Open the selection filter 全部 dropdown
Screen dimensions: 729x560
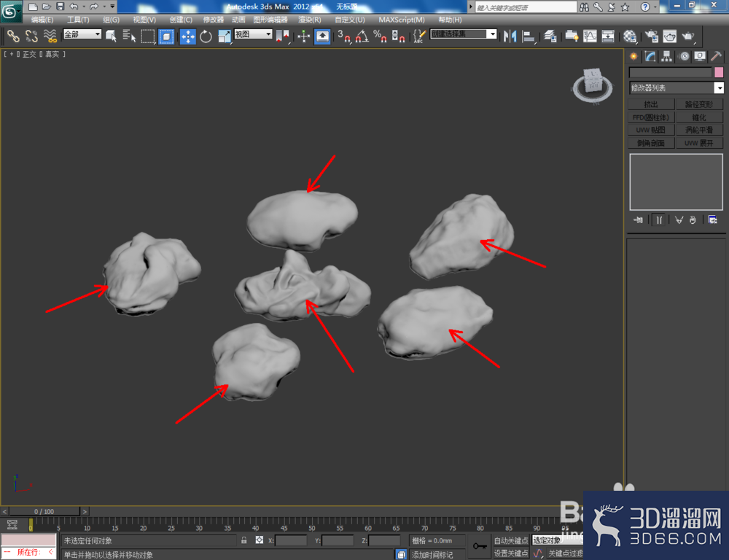pyautogui.click(x=82, y=34)
